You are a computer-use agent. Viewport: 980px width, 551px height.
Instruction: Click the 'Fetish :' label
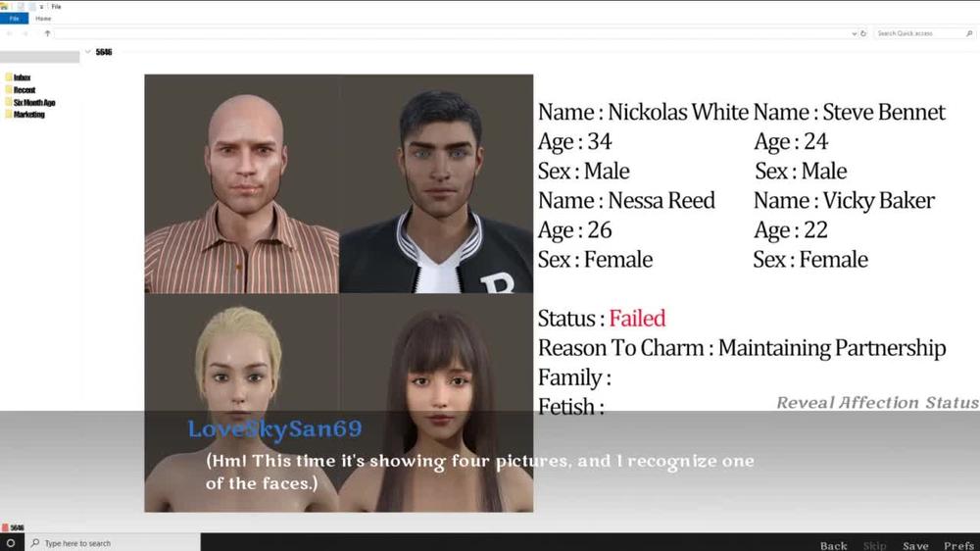(x=571, y=407)
